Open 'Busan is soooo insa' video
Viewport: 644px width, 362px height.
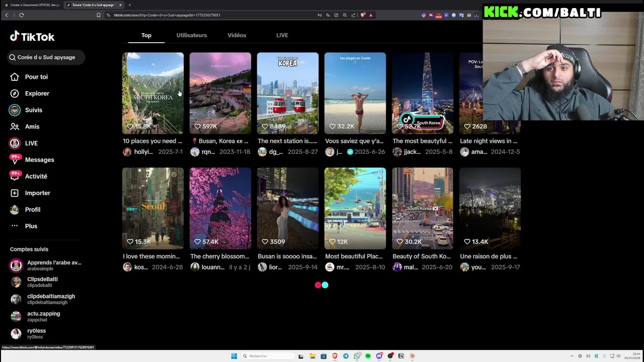(x=288, y=208)
